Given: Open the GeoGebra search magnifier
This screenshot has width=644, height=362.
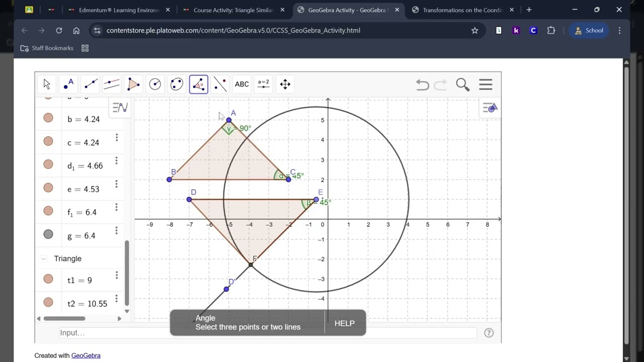Looking at the screenshot, I should coord(462,84).
